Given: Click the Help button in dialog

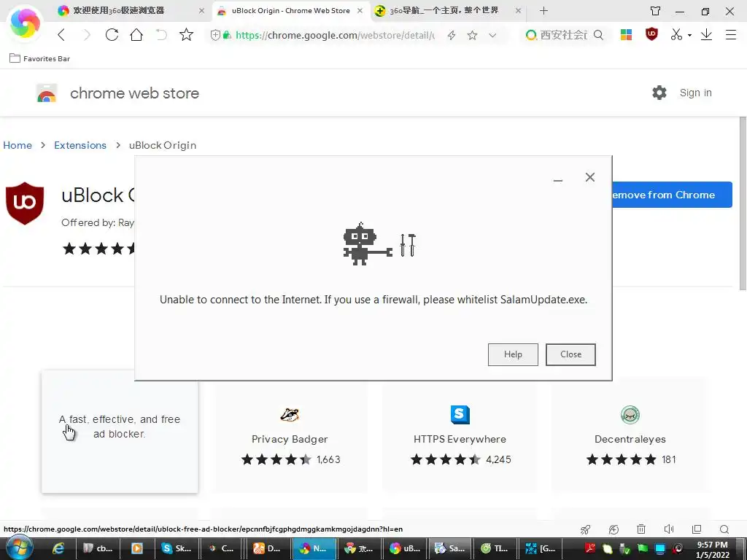Looking at the screenshot, I should tap(513, 354).
